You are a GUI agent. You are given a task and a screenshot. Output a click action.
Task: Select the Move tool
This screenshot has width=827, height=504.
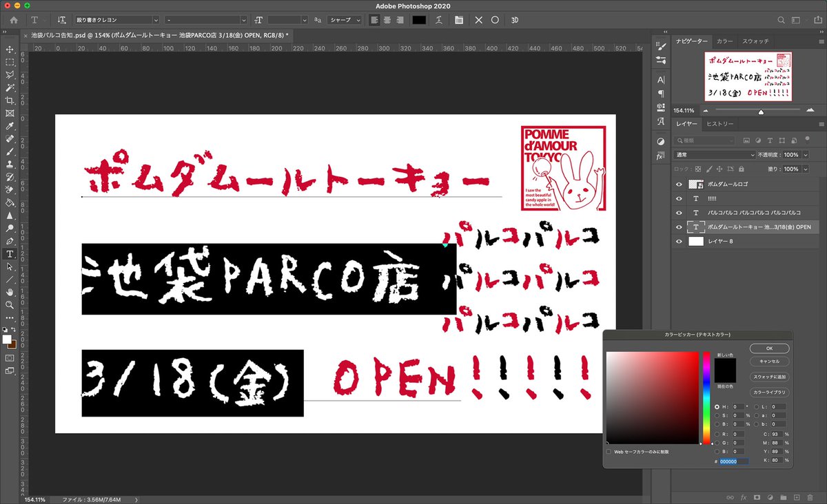tap(10, 50)
